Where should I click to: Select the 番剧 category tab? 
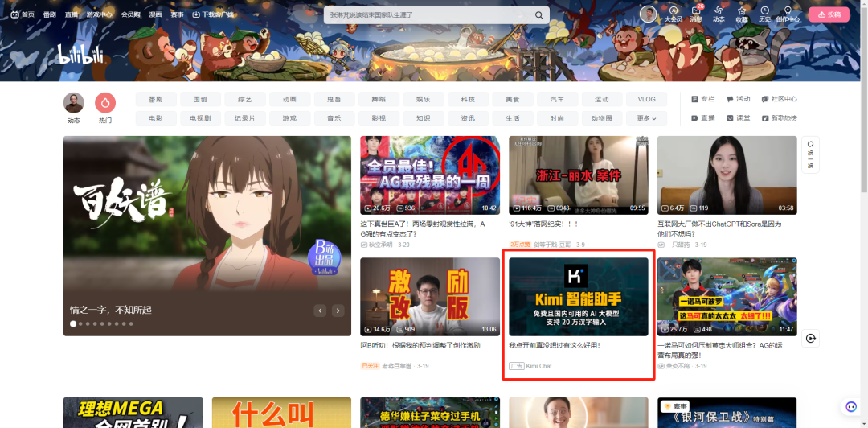156,99
